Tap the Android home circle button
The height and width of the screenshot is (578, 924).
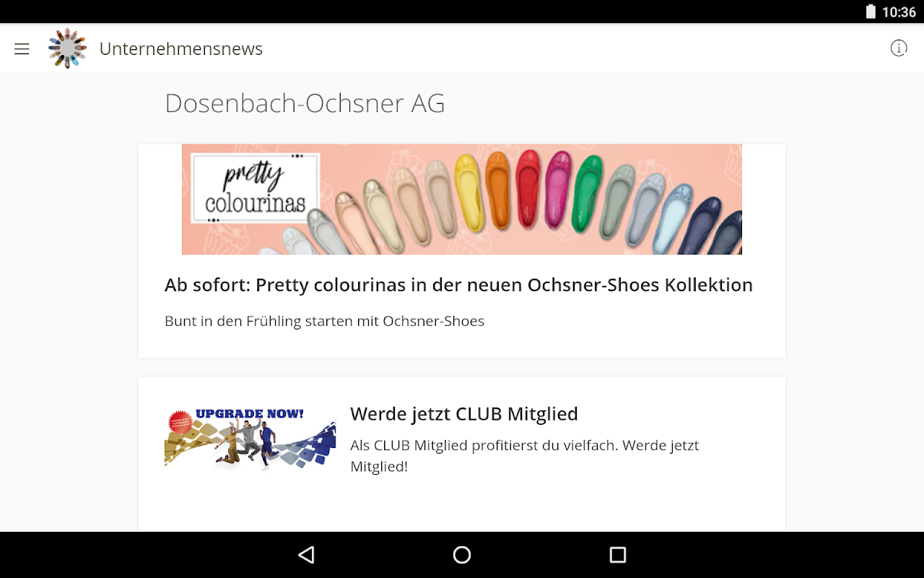462,554
